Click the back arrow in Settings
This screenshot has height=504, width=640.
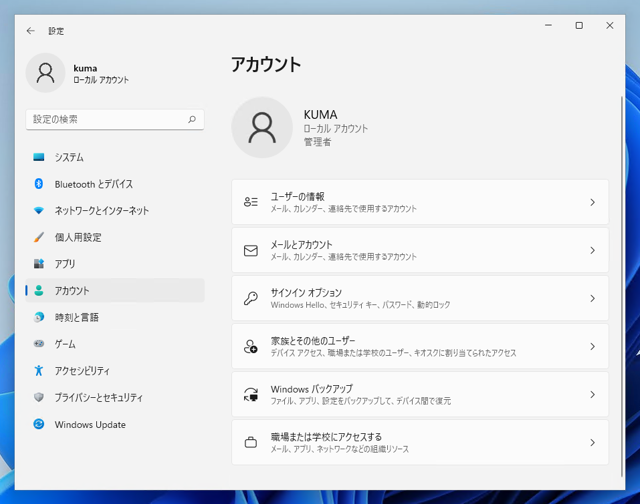[31, 31]
